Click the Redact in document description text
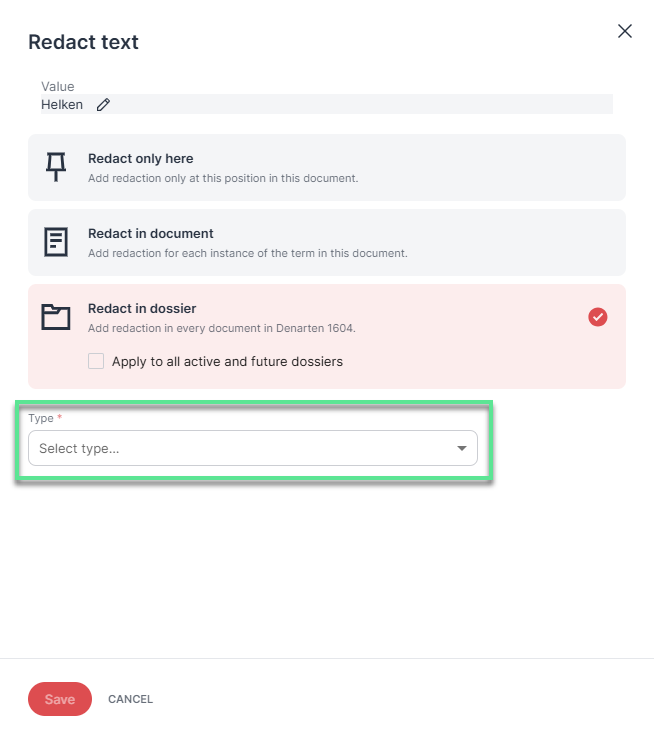Viewport: 654px width, 735px height. (x=248, y=253)
